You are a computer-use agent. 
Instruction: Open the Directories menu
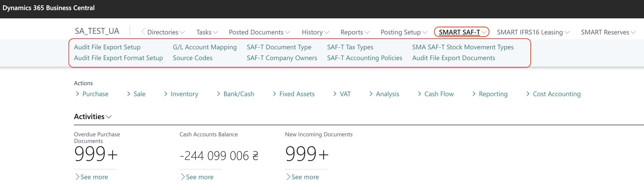[x=166, y=32]
